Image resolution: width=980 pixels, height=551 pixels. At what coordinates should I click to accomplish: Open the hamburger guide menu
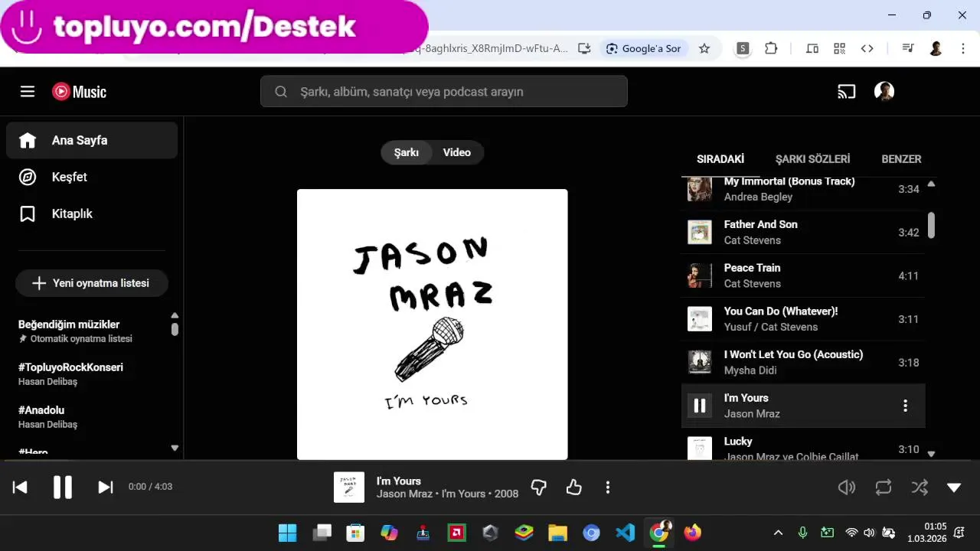pyautogui.click(x=28, y=92)
